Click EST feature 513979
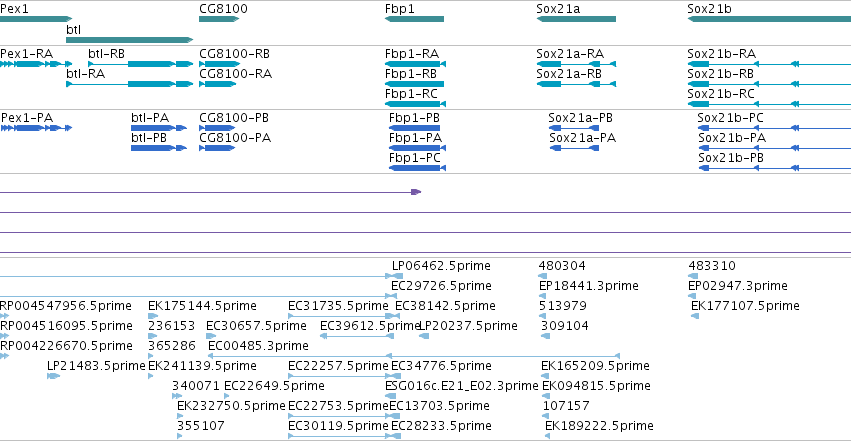 pos(543,316)
